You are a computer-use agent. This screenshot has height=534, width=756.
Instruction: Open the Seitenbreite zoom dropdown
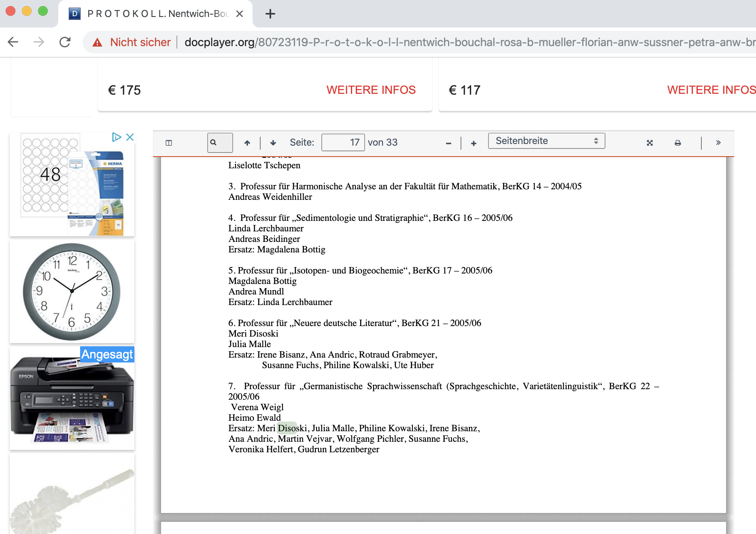tap(546, 141)
